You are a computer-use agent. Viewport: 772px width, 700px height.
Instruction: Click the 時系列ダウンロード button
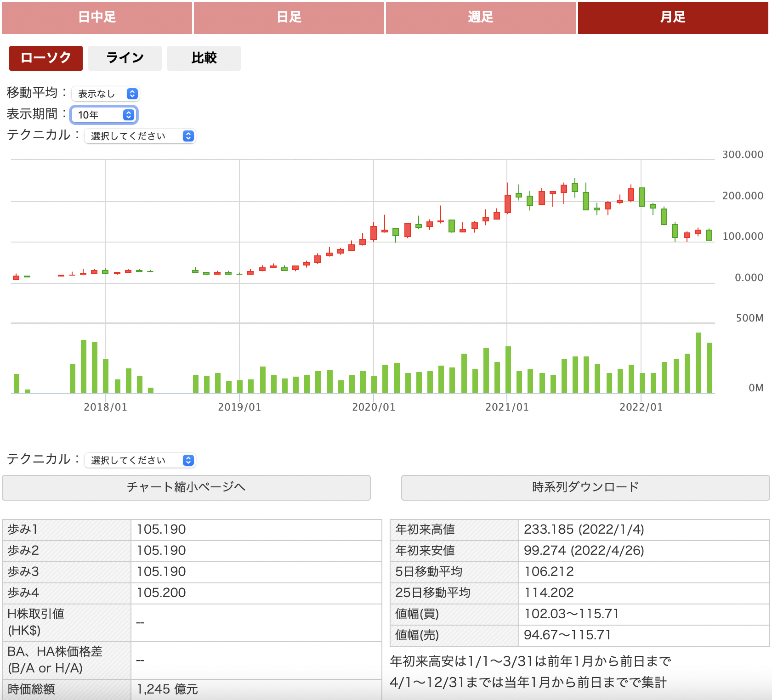[585, 487]
